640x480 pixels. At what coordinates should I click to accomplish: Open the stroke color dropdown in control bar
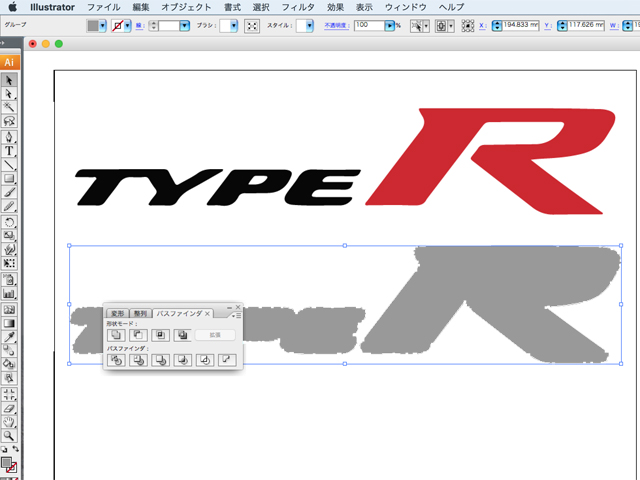pyautogui.click(x=128, y=26)
